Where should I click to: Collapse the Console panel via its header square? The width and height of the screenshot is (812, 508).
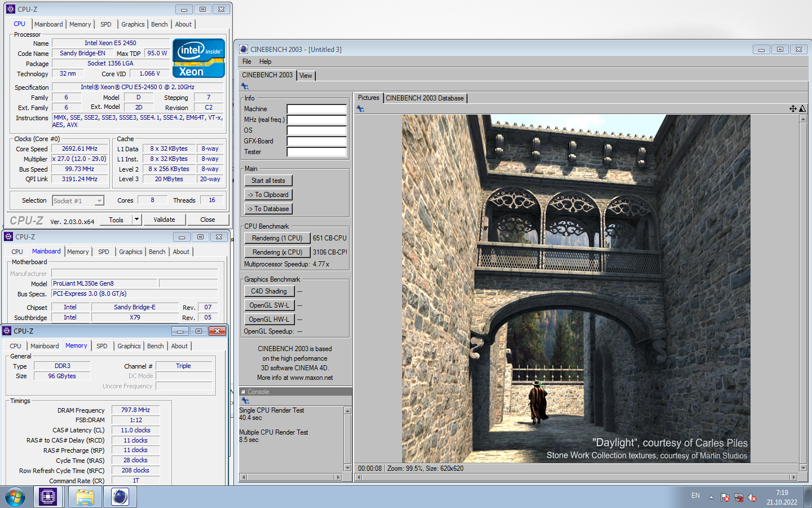(243, 392)
